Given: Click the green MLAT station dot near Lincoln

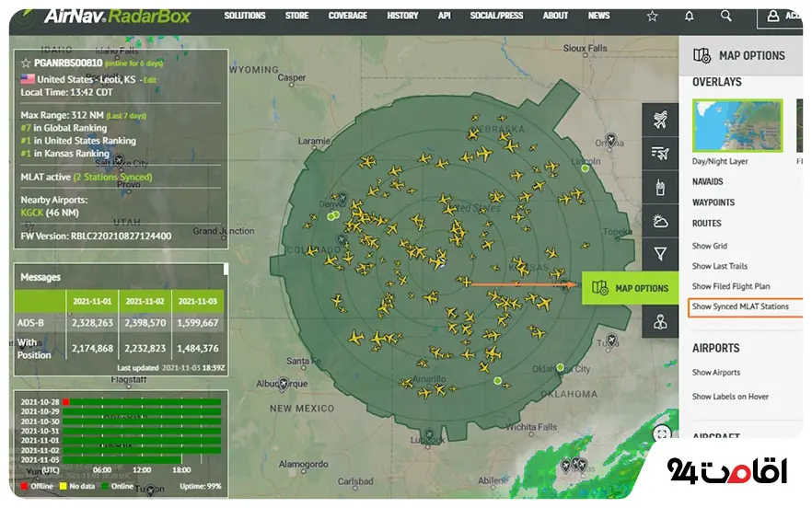Looking at the screenshot, I should (x=586, y=168).
